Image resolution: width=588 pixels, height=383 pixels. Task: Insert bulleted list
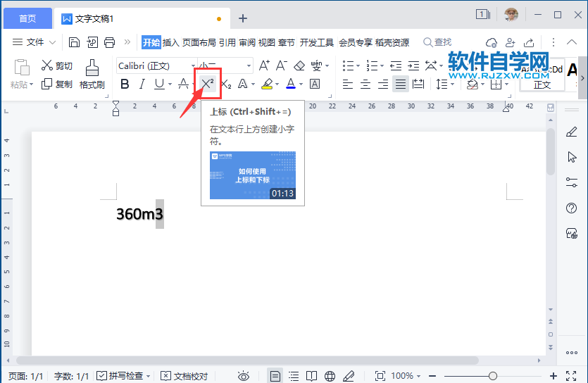click(x=348, y=66)
